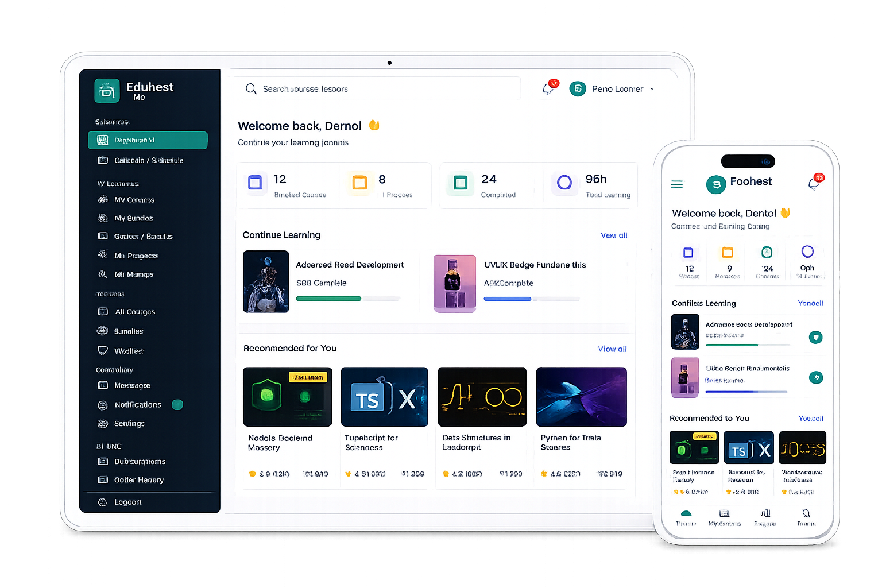Click the green round button on the Admmaoe Booci course row
This screenshot has width=882, height=588.
[x=815, y=337]
